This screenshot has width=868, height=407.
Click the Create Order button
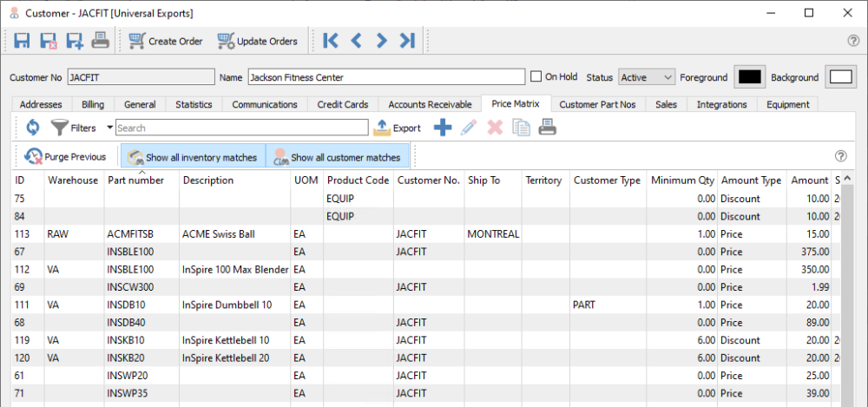click(x=165, y=41)
